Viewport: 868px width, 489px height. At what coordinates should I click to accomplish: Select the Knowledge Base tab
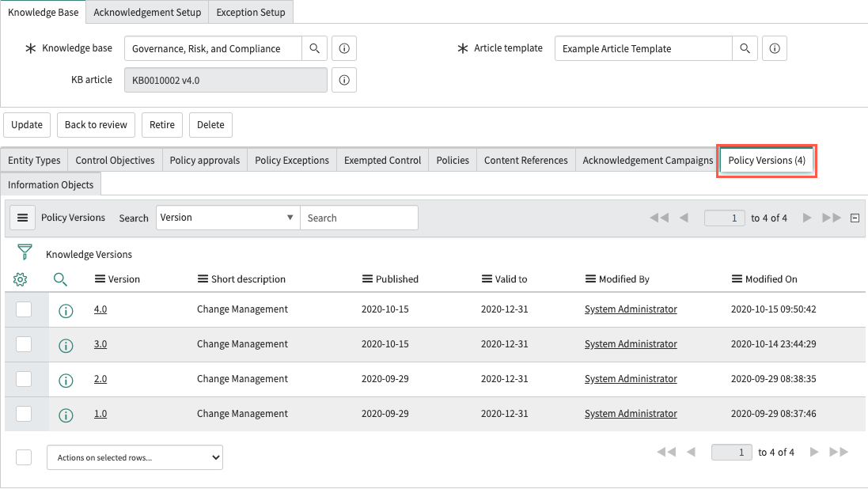point(44,12)
